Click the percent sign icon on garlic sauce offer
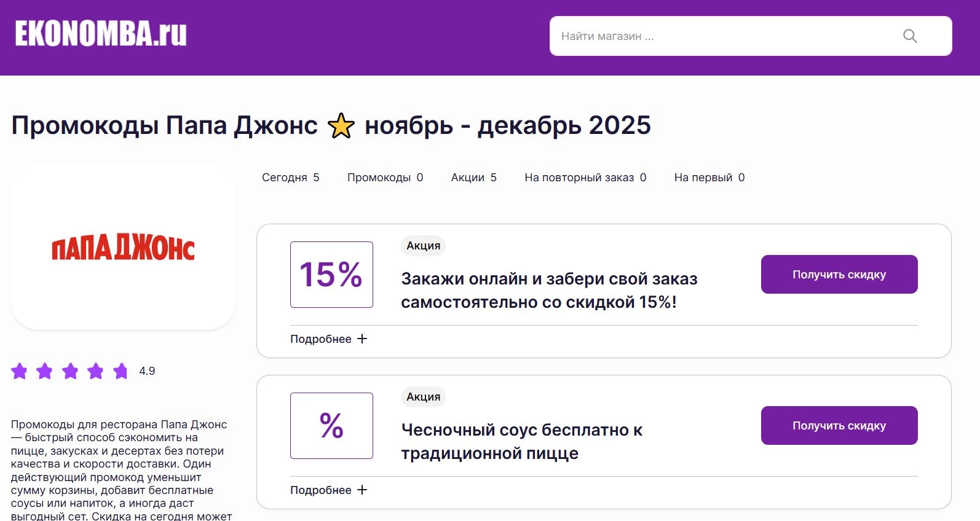 coord(331,425)
